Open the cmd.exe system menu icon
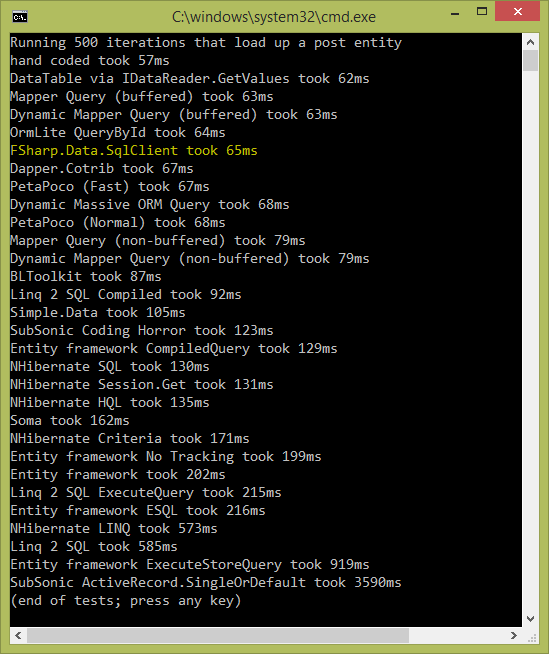The image size is (549, 654). (20, 17)
